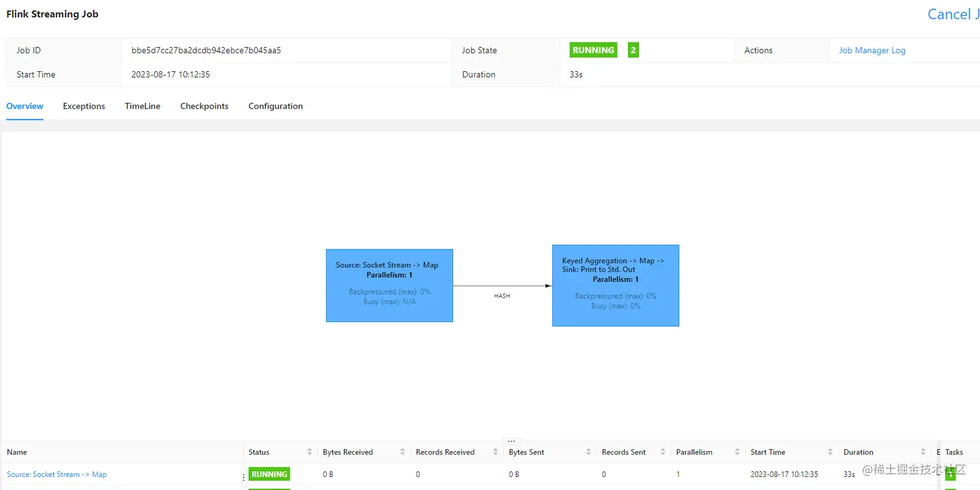
Task: Open the Configuration tab
Action: pos(275,106)
